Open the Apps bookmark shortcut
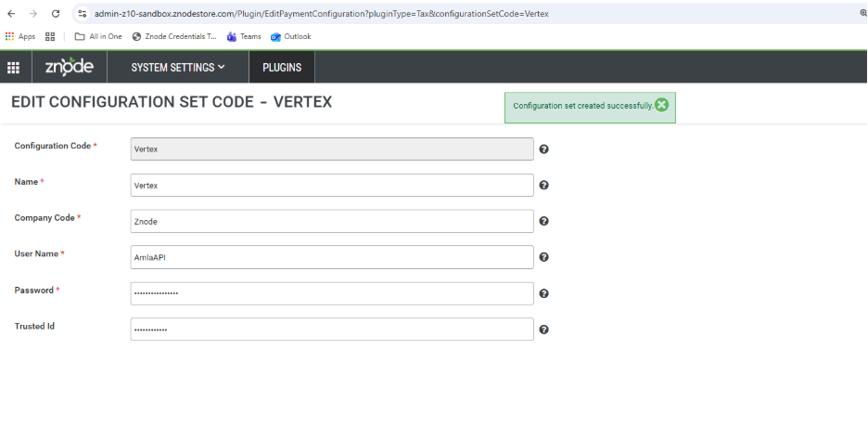868x427 pixels. [19, 36]
